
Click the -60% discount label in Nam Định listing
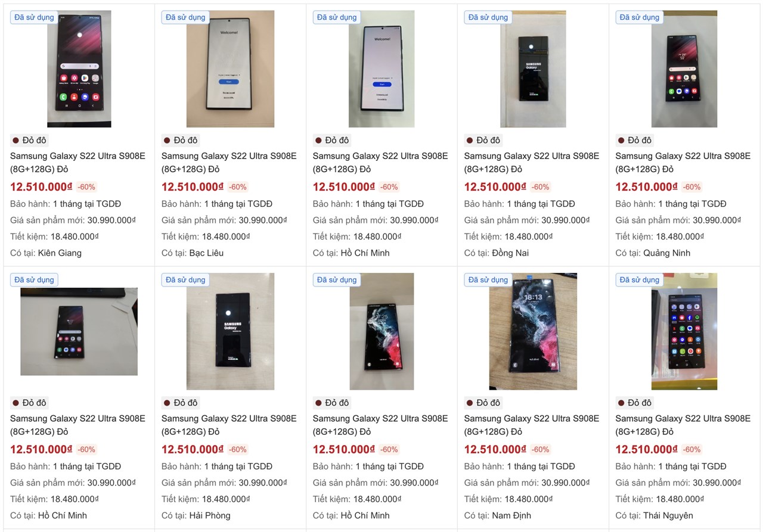[x=541, y=450]
